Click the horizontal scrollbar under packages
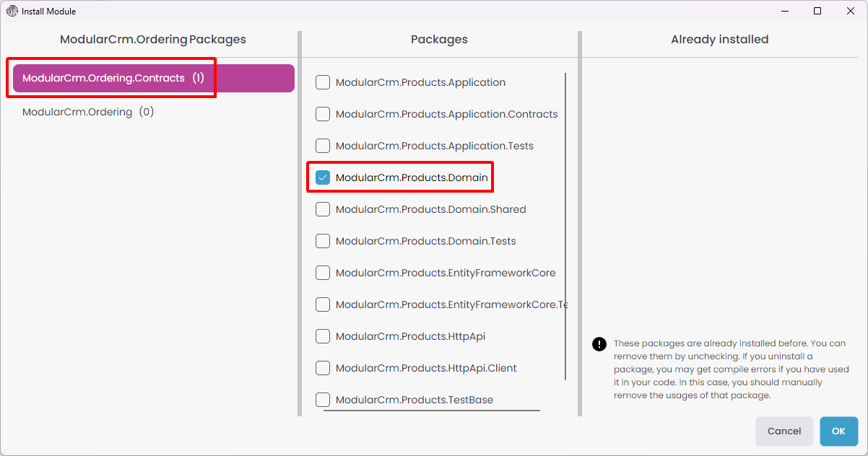The width and height of the screenshot is (868, 456). tap(431, 411)
